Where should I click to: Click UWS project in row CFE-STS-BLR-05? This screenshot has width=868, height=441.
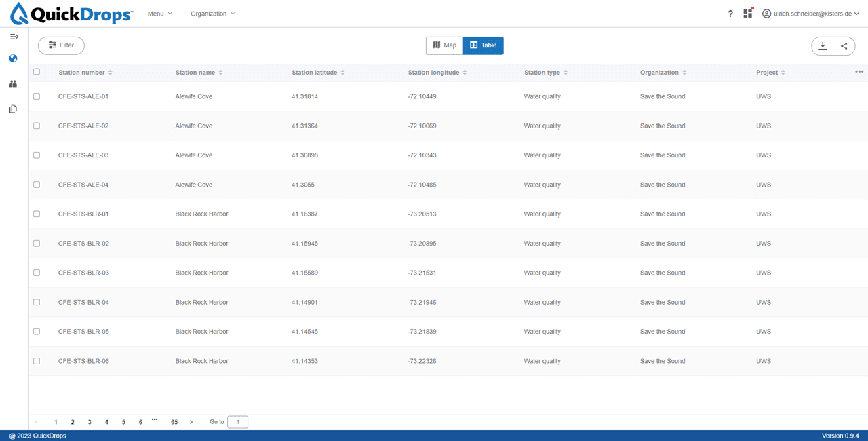(764, 332)
